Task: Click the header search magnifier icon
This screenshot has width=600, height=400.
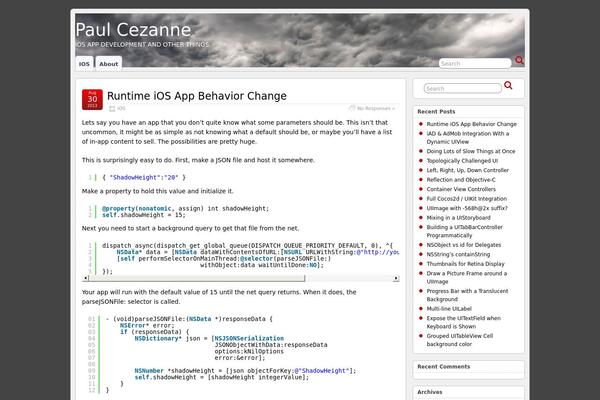Action: pos(519,60)
